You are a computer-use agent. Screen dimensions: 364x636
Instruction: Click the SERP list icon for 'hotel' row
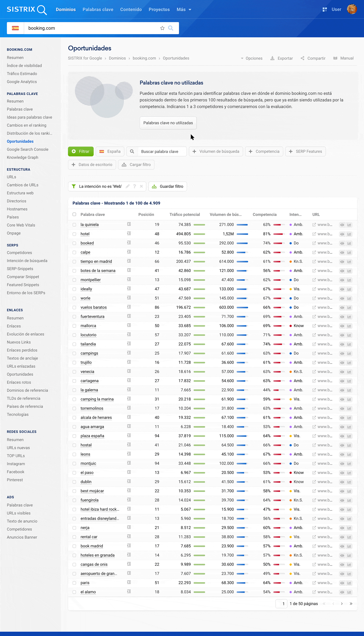coord(129,233)
